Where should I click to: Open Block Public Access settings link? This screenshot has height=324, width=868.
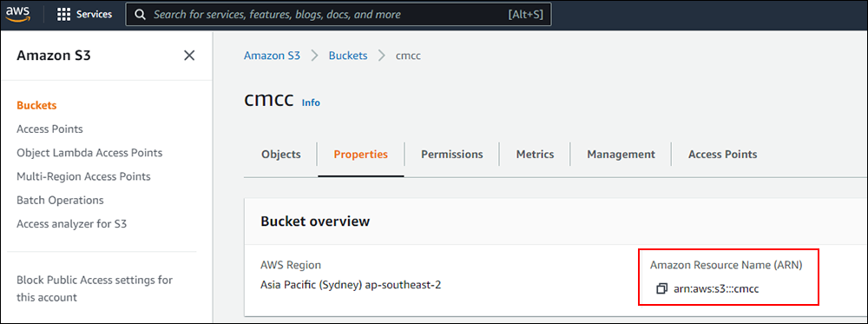pos(95,288)
